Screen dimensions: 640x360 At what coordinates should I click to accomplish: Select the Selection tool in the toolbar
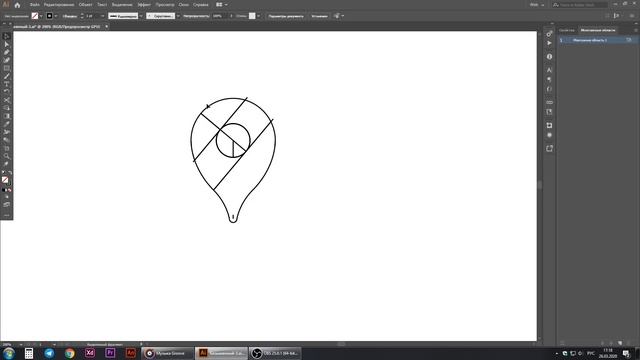click(x=7, y=37)
